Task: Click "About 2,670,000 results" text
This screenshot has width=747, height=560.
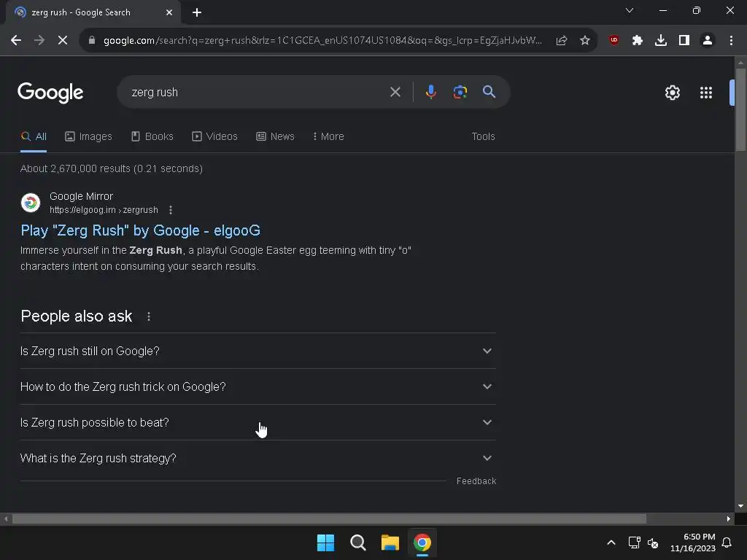Action: [x=75, y=168]
